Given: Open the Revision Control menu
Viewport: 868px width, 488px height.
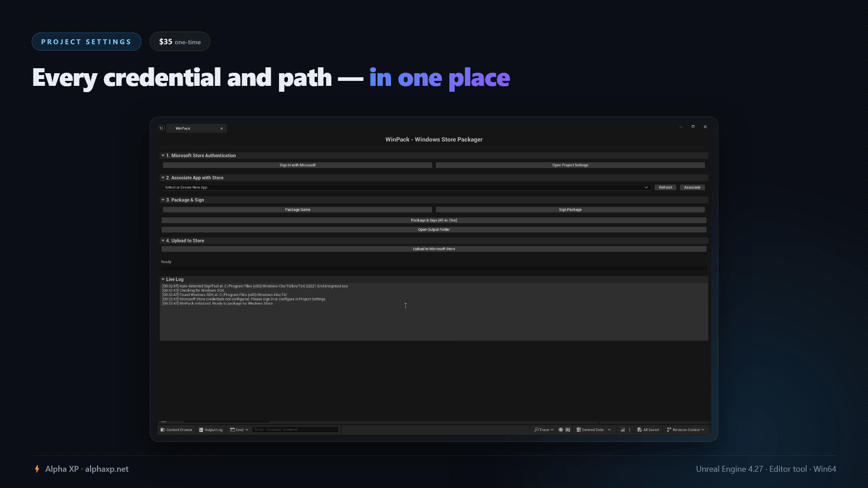Looking at the screenshot, I should 685,430.
